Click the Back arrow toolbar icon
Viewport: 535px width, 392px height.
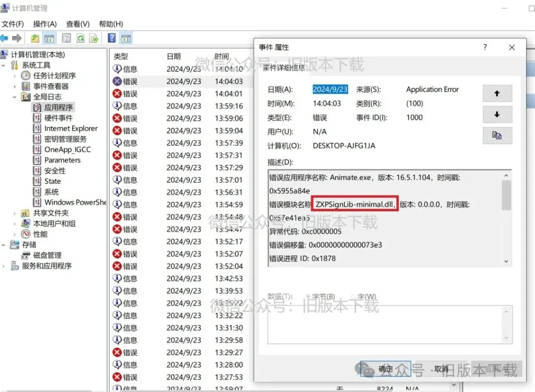tap(4, 38)
